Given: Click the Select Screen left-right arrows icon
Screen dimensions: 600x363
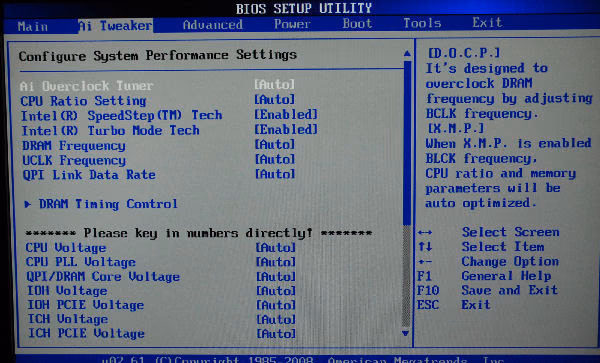Looking at the screenshot, I should pyautogui.click(x=425, y=233).
